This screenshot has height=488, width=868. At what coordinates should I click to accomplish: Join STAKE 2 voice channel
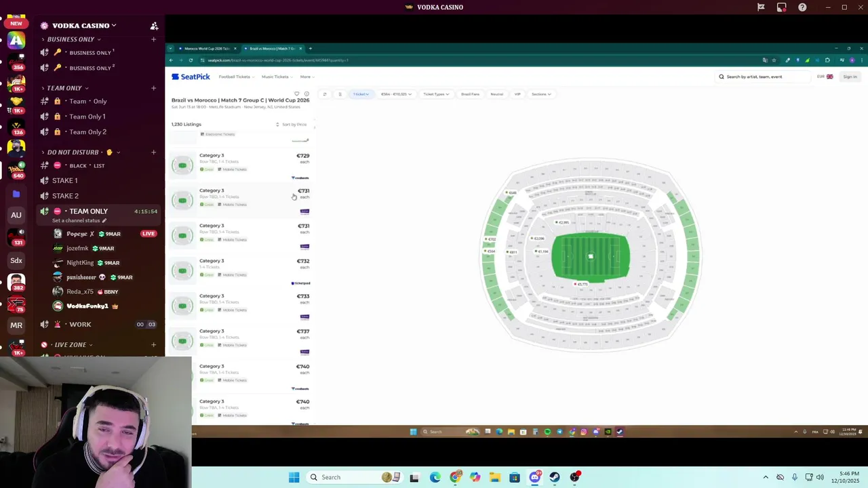tap(99, 196)
